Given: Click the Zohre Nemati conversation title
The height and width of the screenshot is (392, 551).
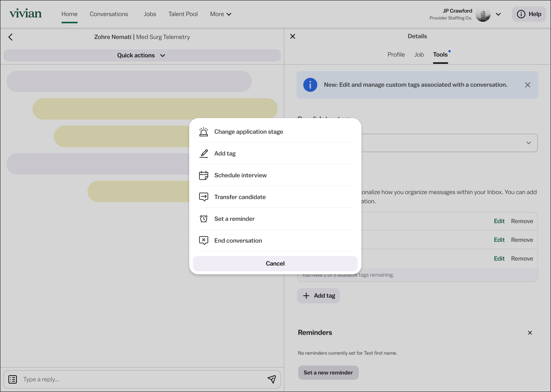Looking at the screenshot, I should coord(142,37).
